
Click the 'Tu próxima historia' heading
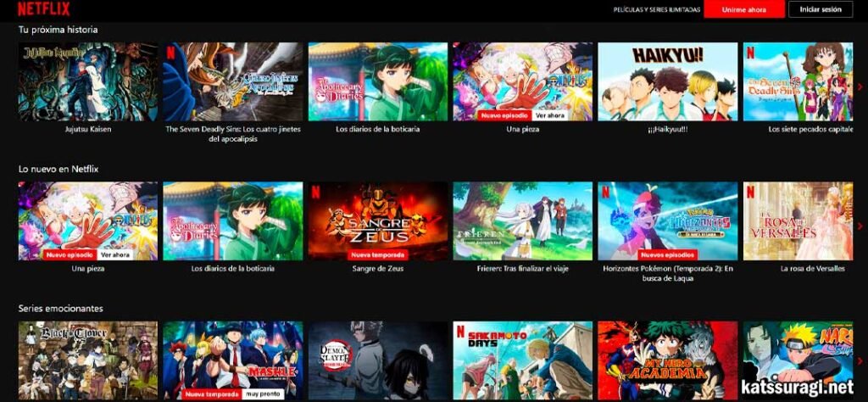point(58,30)
